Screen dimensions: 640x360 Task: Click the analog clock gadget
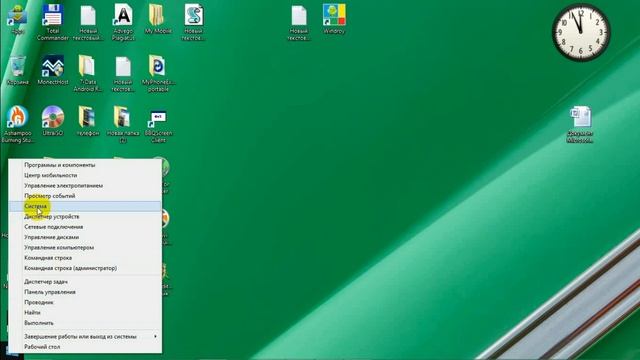tap(581, 32)
